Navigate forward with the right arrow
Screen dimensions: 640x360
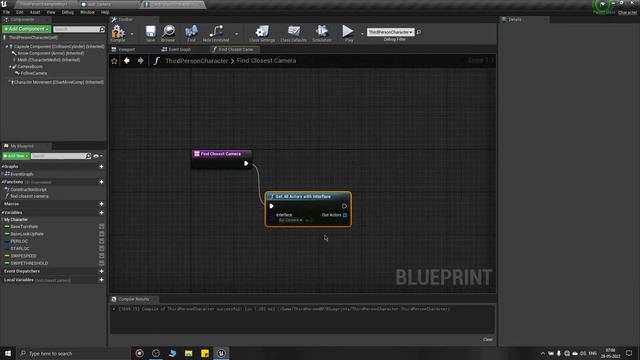click(x=140, y=60)
